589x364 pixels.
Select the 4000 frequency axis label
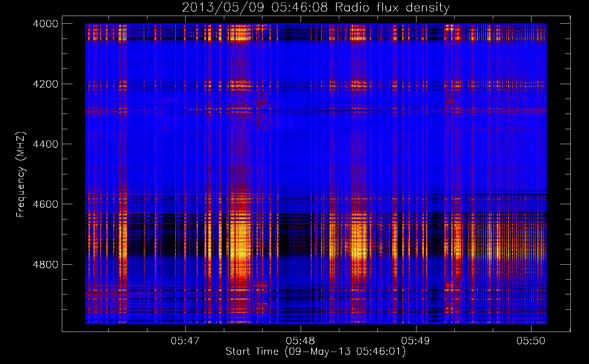(x=46, y=24)
